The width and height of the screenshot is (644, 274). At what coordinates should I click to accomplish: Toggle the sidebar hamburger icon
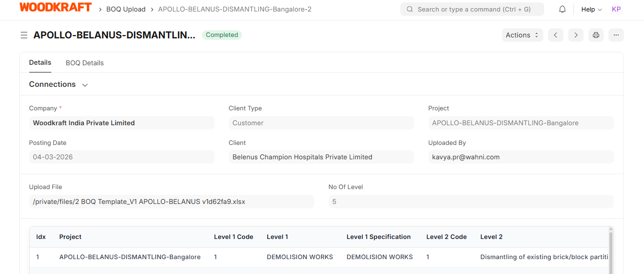click(24, 35)
